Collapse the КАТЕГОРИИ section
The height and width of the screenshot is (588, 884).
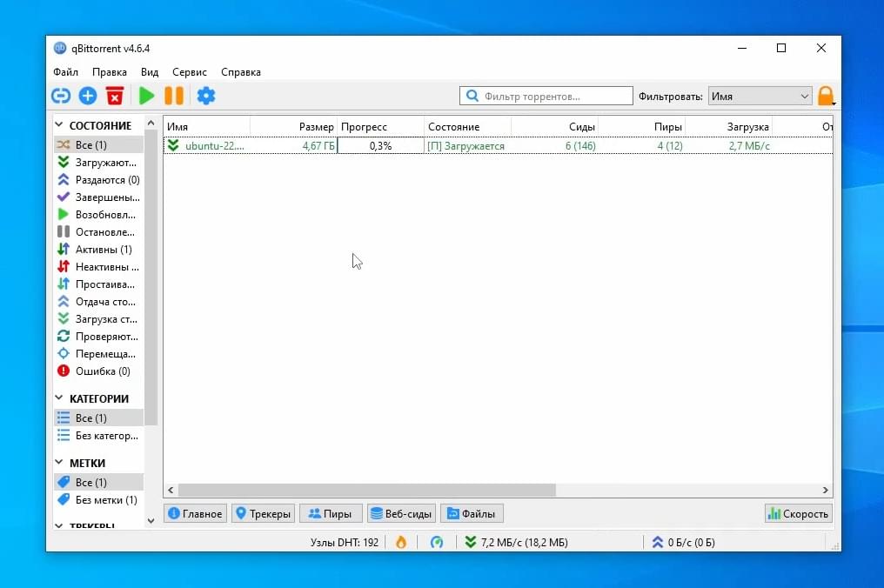58,398
